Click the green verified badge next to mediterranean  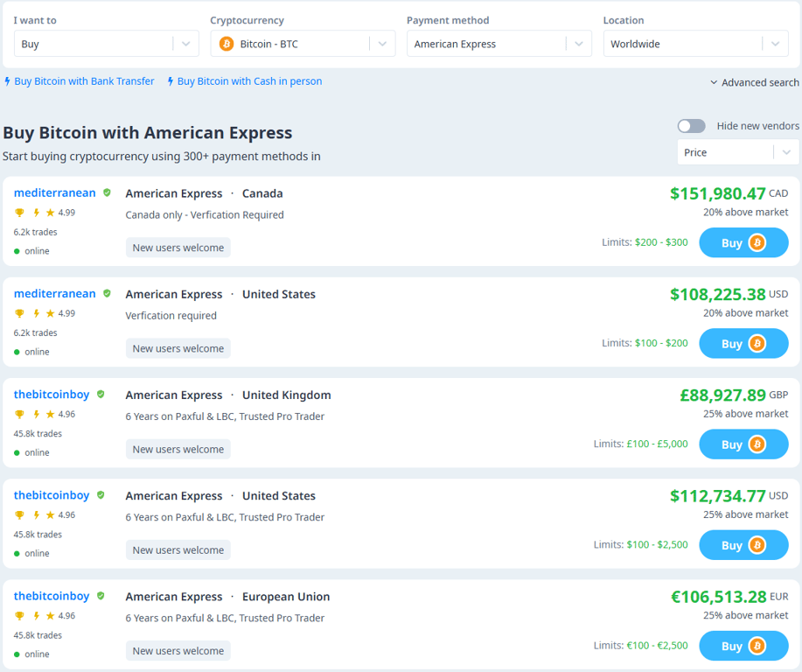point(107,192)
